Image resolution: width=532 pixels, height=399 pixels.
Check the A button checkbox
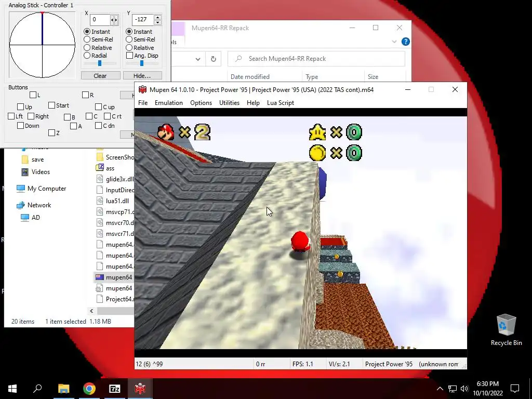[x=74, y=126]
